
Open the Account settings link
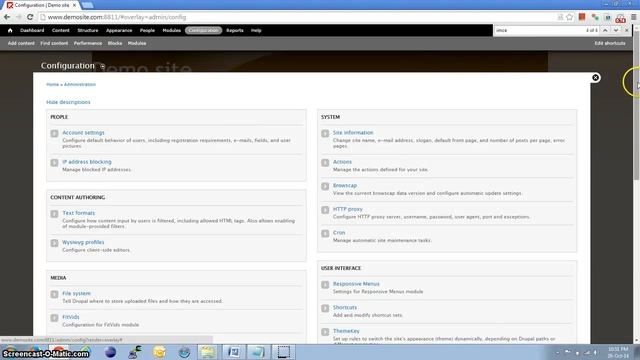83,133
